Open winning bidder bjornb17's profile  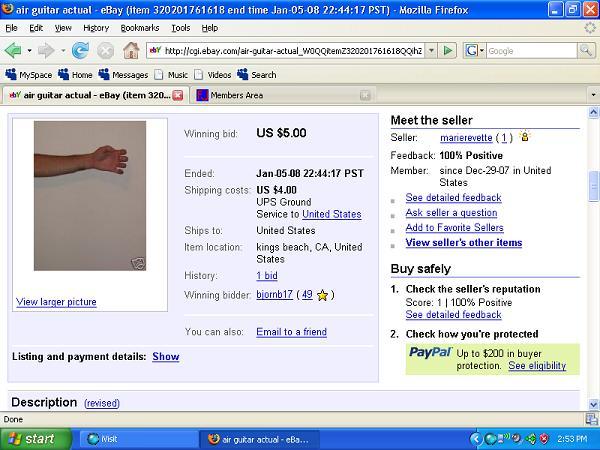click(x=274, y=295)
